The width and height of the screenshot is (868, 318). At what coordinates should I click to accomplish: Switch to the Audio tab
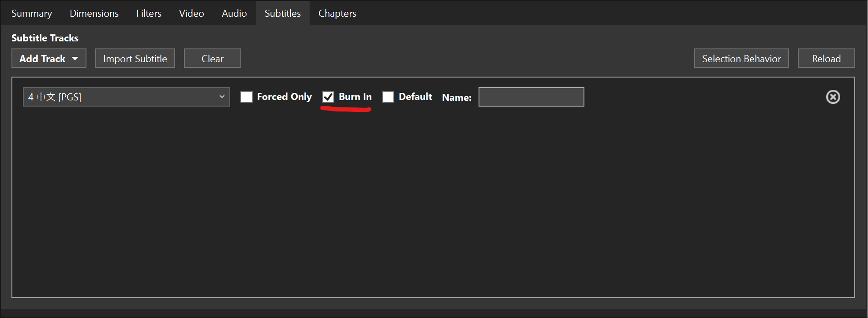tap(234, 13)
